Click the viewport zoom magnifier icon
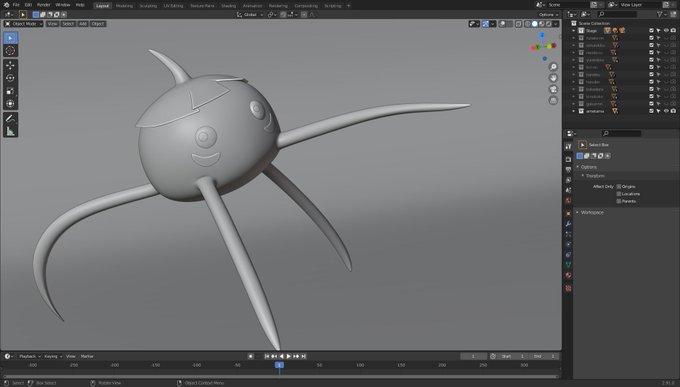This screenshot has height=387, width=680. coord(553,67)
